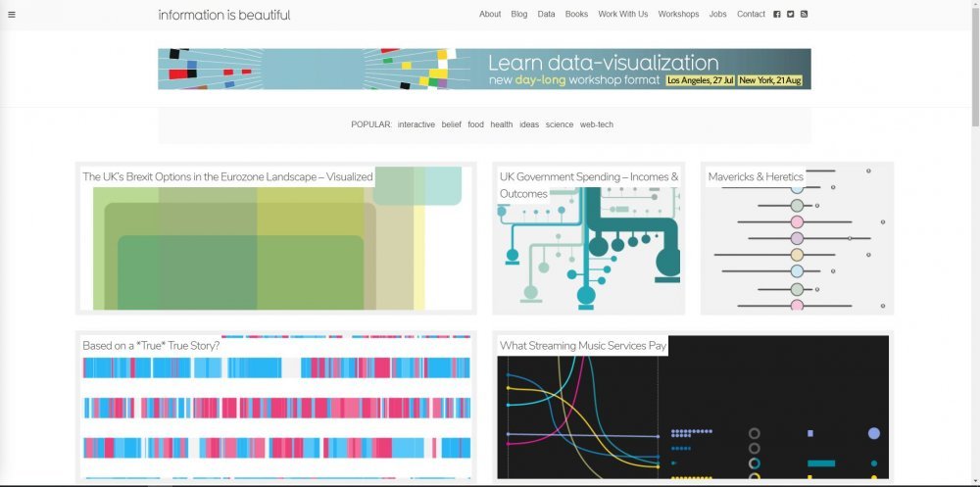Screen dimensions: 980x487
Task: Open The UK's Brexit Options article title
Action: pyautogui.click(x=227, y=176)
